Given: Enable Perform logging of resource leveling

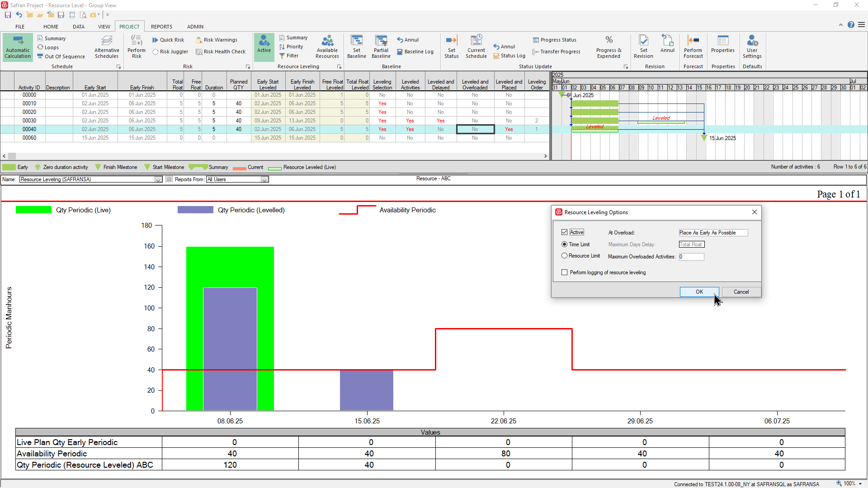Looking at the screenshot, I should click(x=564, y=272).
